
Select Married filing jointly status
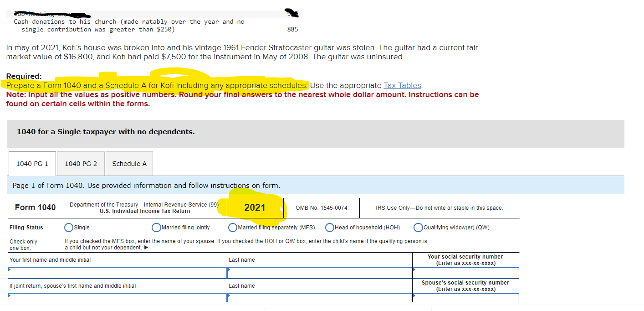[156, 227]
